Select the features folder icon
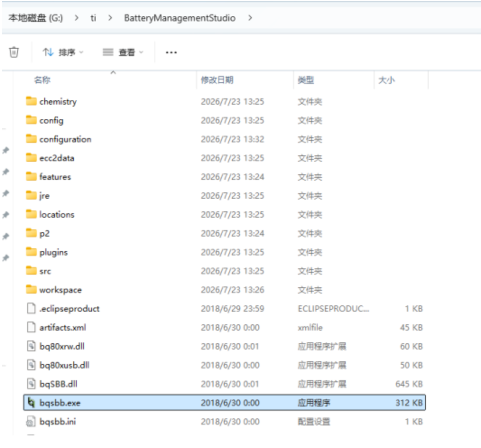The image size is (481, 448). pos(31,176)
